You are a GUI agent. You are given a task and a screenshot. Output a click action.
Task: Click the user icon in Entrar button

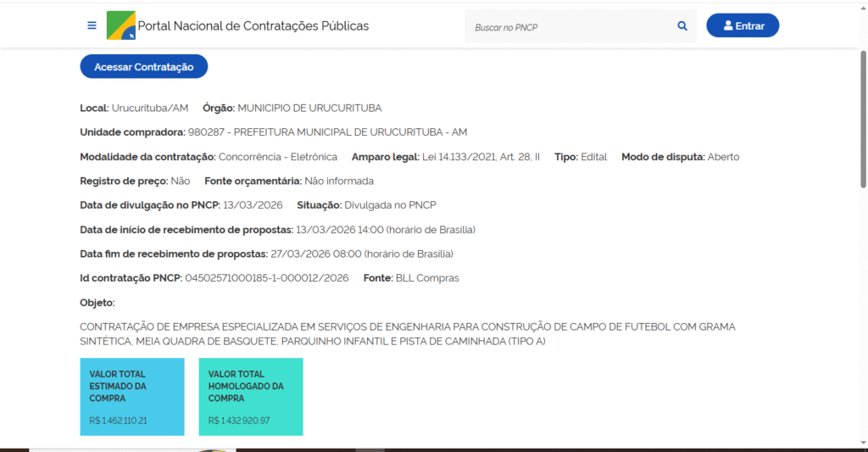click(x=727, y=26)
